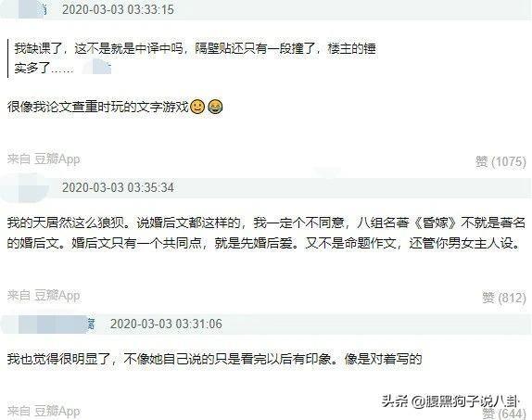Click the timestamp 2020-03-03 03:31:06
The image size is (532, 420).
(166, 324)
